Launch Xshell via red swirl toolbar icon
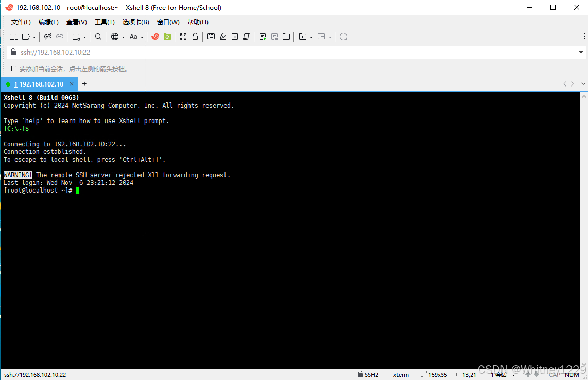The image size is (588, 380). (x=155, y=37)
